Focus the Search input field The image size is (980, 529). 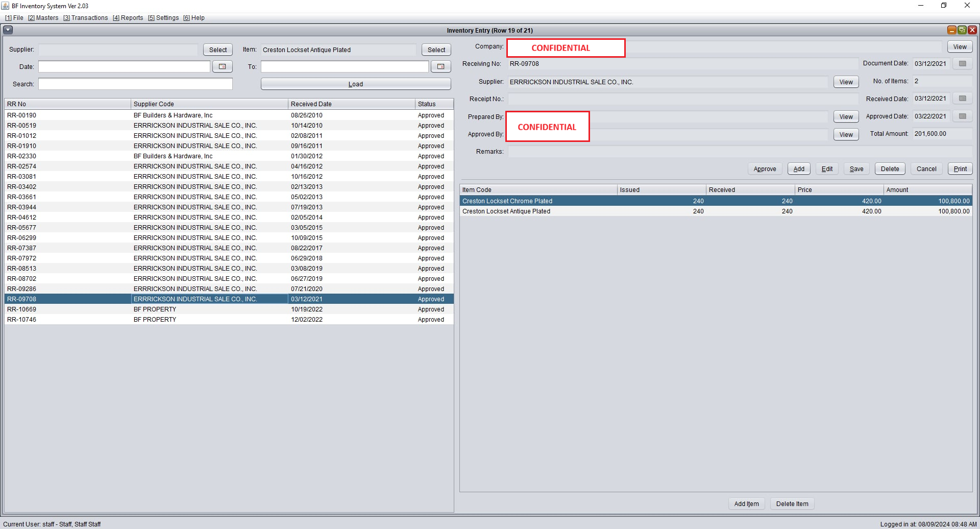(135, 84)
